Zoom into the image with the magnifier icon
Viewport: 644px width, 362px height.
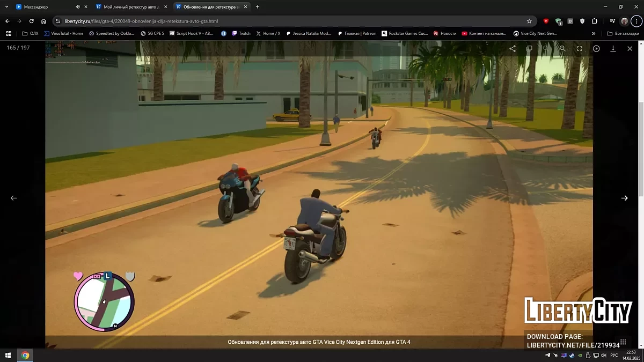[x=562, y=48]
